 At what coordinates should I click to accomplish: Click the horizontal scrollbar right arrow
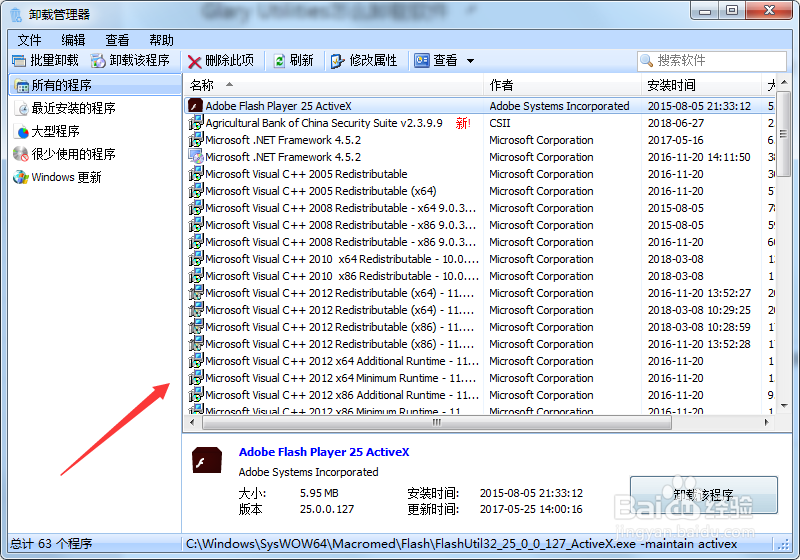pyautogui.click(x=766, y=422)
